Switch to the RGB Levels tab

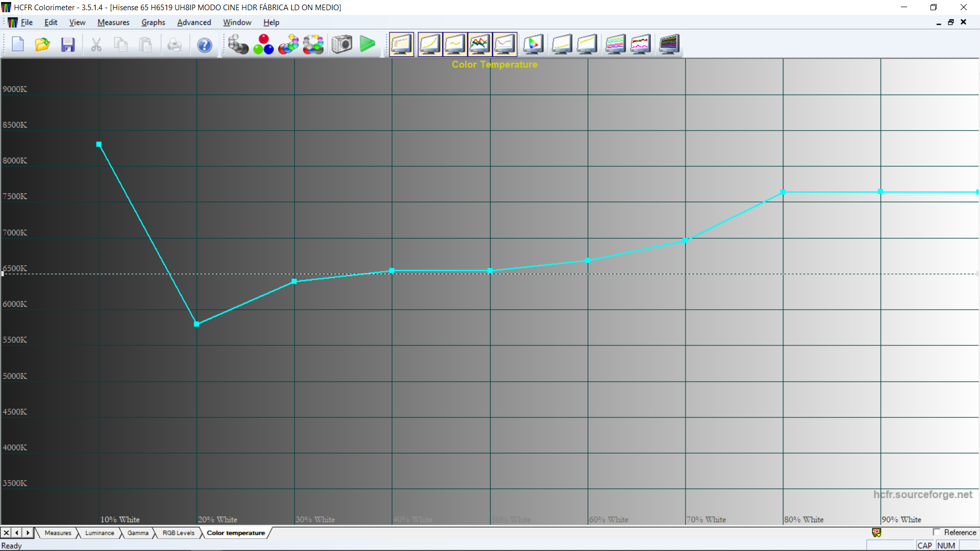click(179, 533)
